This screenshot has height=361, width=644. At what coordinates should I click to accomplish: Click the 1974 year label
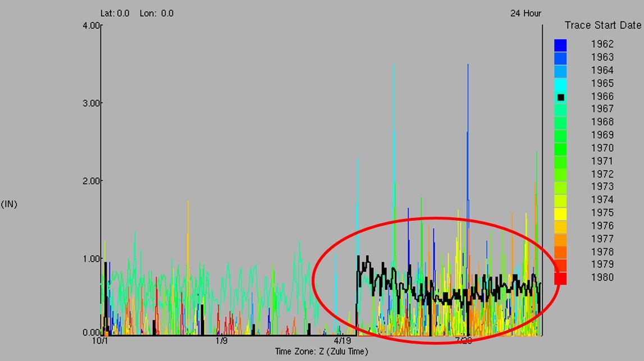point(602,200)
